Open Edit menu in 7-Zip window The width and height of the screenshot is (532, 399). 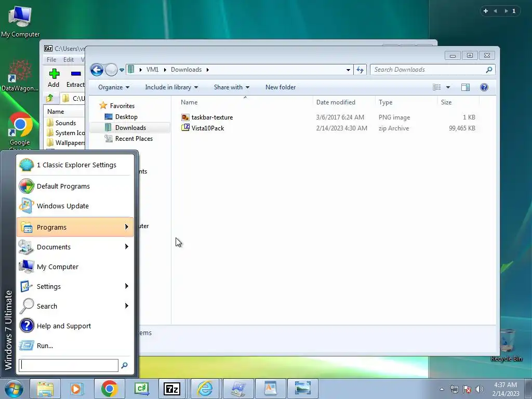point(69,60)
